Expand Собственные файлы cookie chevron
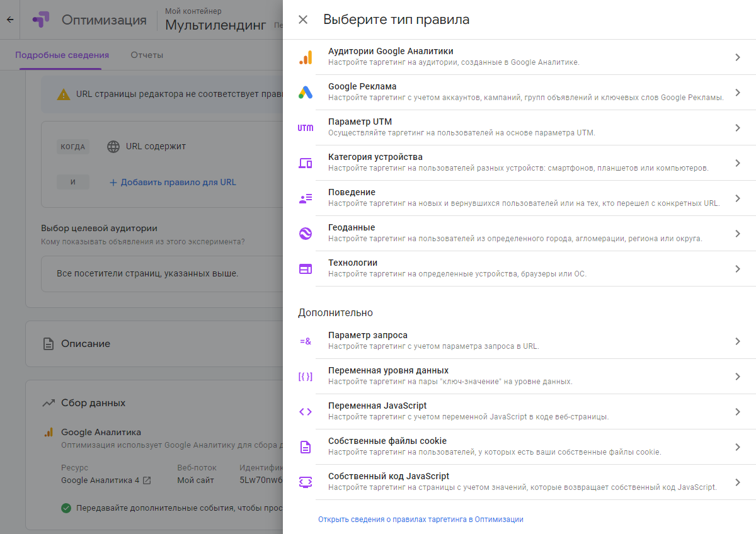Image resolution: width=756 pixels, height=534 pixels. click(738, 447)
